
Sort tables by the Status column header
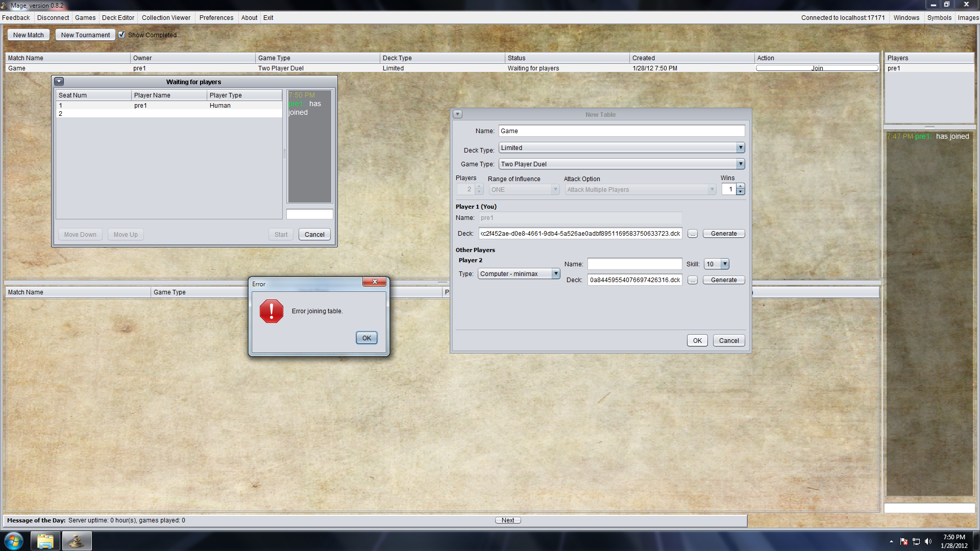567,58
